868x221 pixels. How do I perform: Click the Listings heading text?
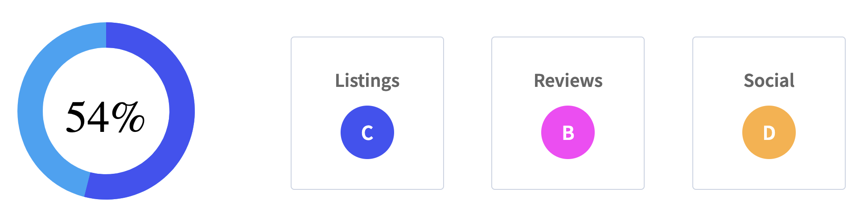367,81
